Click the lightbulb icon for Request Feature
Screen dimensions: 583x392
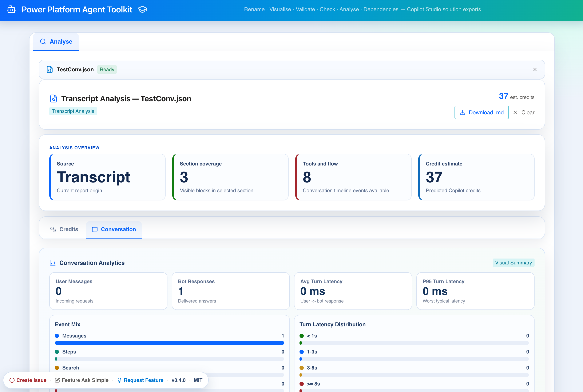click(119, 380)
